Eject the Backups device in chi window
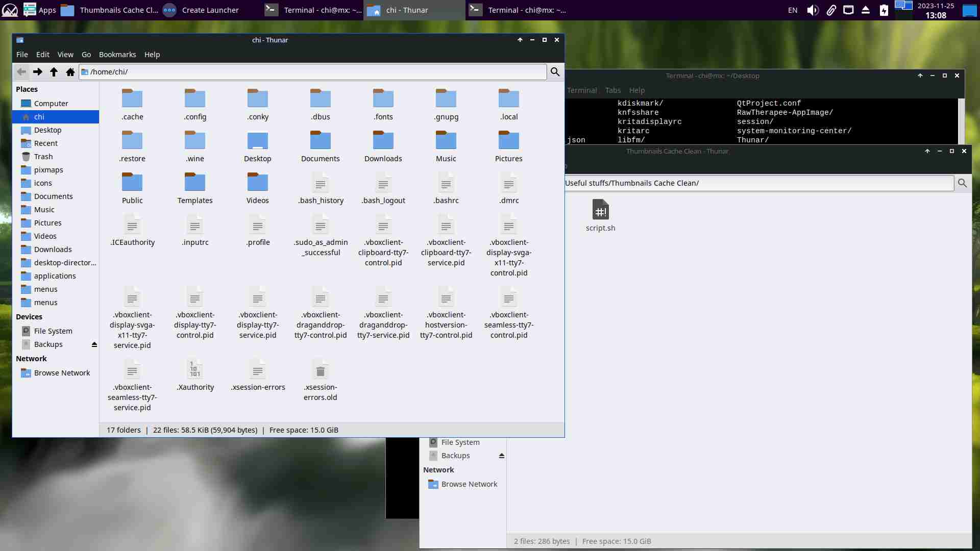Image resolution: width=980 pixels, height=551 pixels. [94, 345]
